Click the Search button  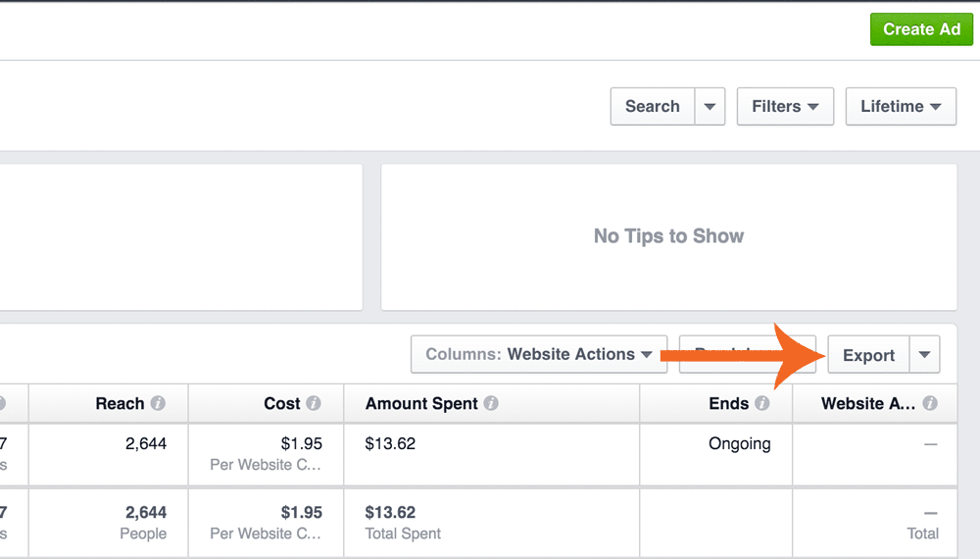pyautogui.click(x=653, y=106)
